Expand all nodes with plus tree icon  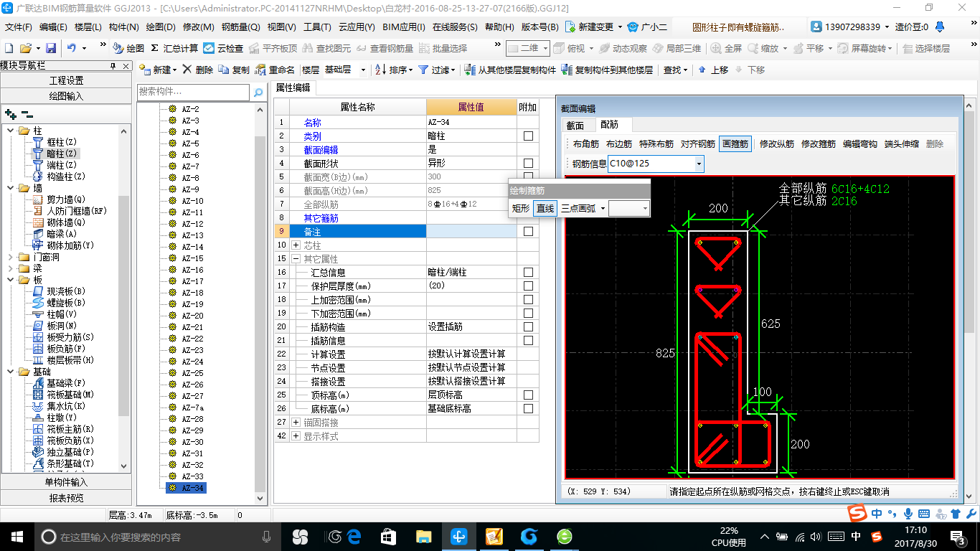pos(11,114)
